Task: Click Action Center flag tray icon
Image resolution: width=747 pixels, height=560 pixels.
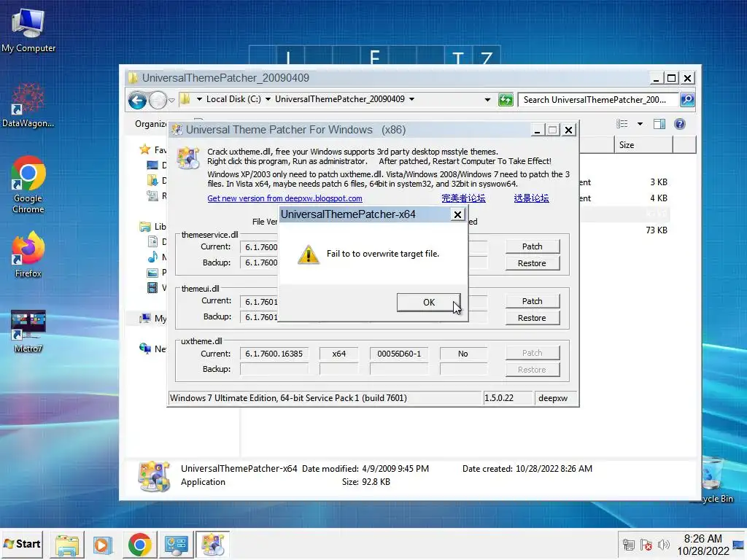Action: [x=646, y=545]
